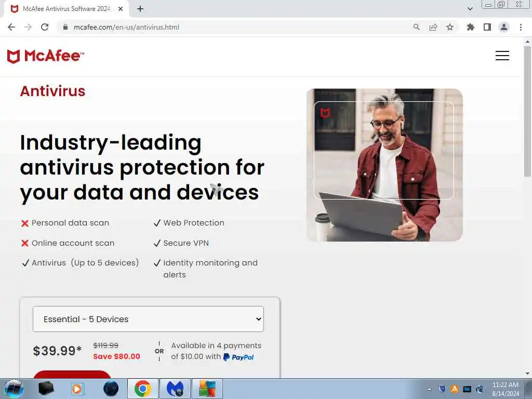Open the black box taskbar icon
This screenshot has height=399, width=532.
pyautogui.click(x=46, y=389)
